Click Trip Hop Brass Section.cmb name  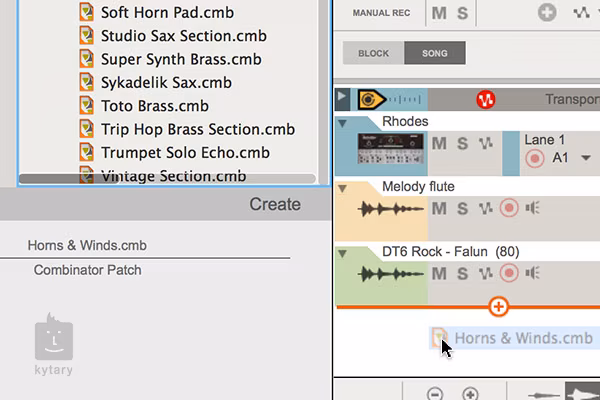point(198,129)
